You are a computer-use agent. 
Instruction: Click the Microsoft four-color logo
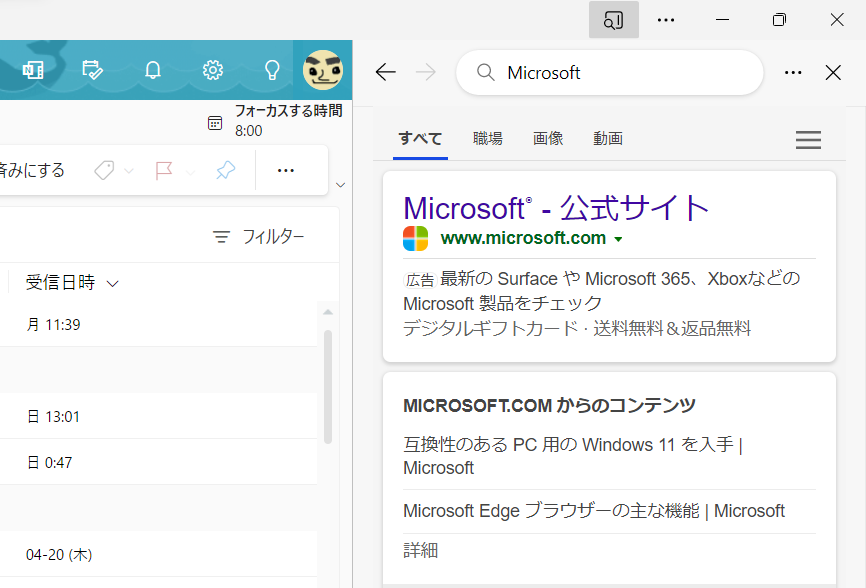(415, 239)
